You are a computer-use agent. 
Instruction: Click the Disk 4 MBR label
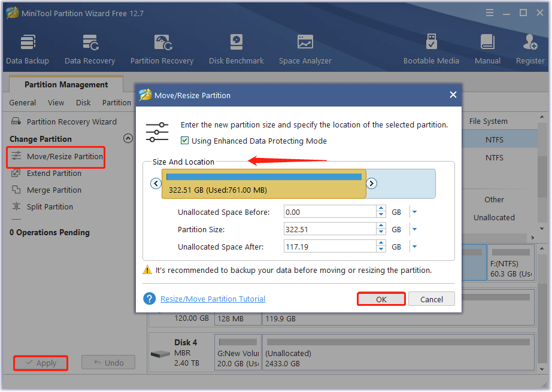point(182,353)
